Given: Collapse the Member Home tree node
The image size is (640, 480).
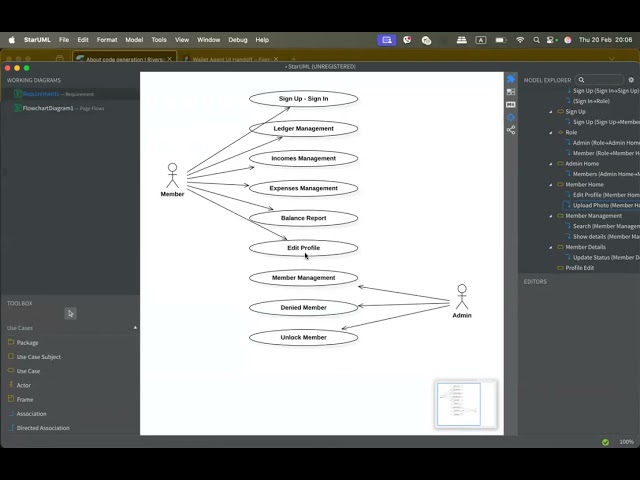Looking at the screenshot, I should [551, 185].
